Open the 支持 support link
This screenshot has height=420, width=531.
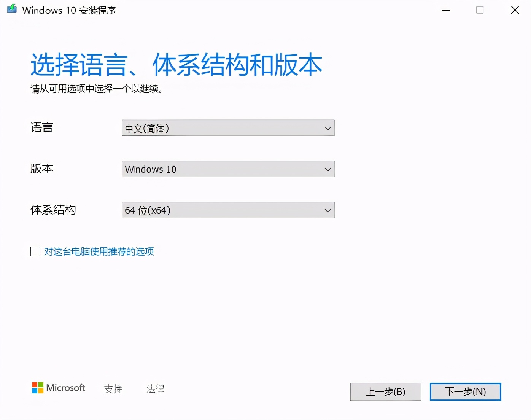(x=113, y=389)
